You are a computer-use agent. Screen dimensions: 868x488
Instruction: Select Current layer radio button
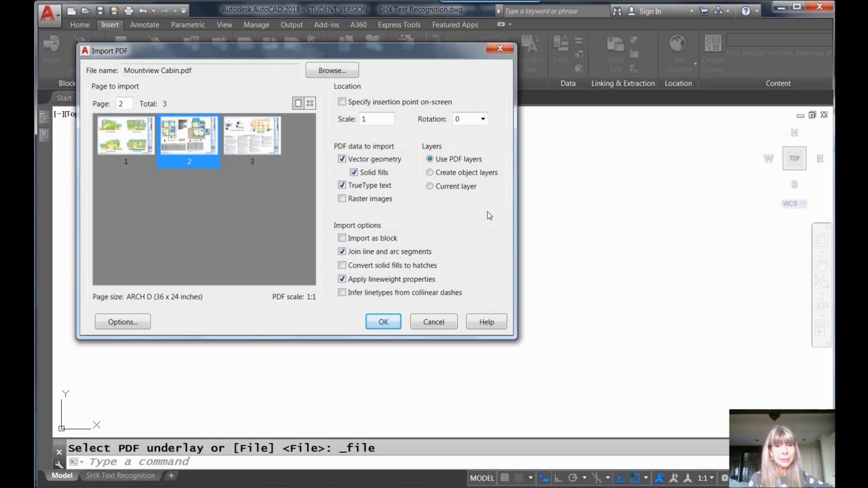(x=430, y=186)
